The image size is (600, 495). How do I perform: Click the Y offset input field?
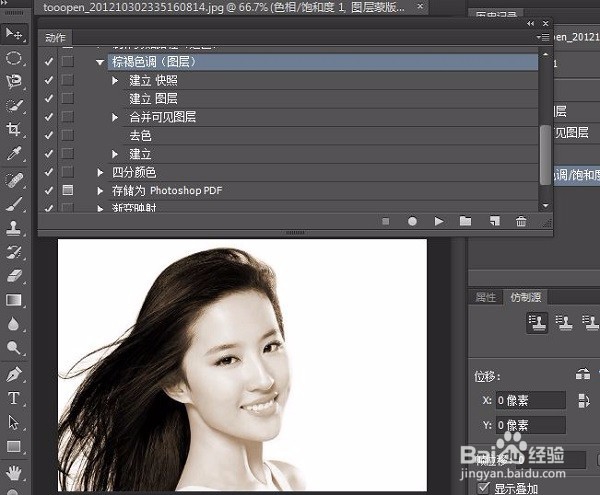531,425
